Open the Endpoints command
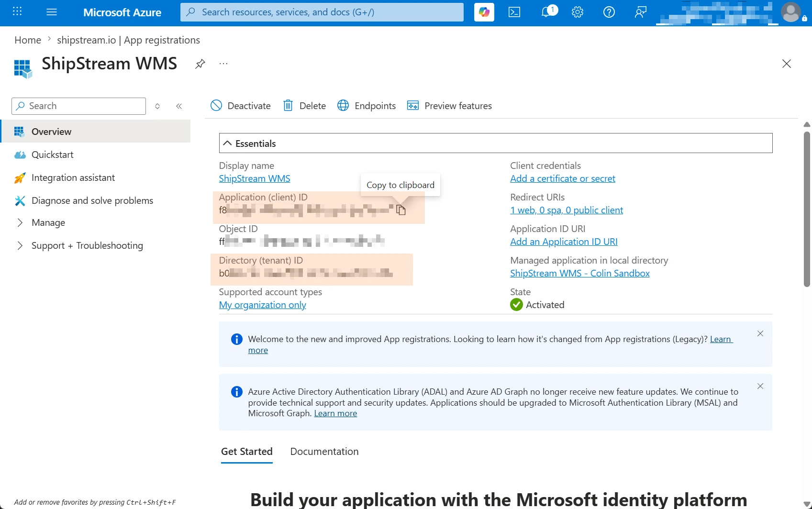This screenshot has height=509, width=812. coord(367,106)
